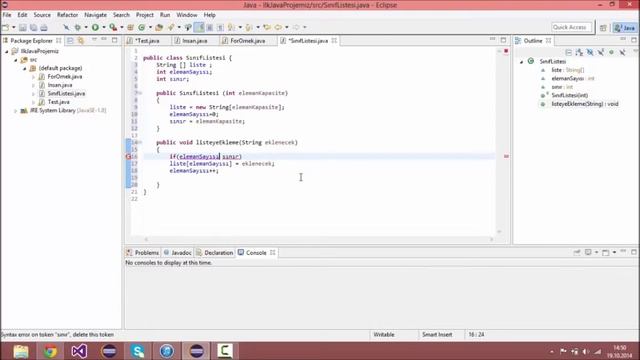
Task: Select the Java perspective button
Action: pyautogui.click(x=625, y=28)
